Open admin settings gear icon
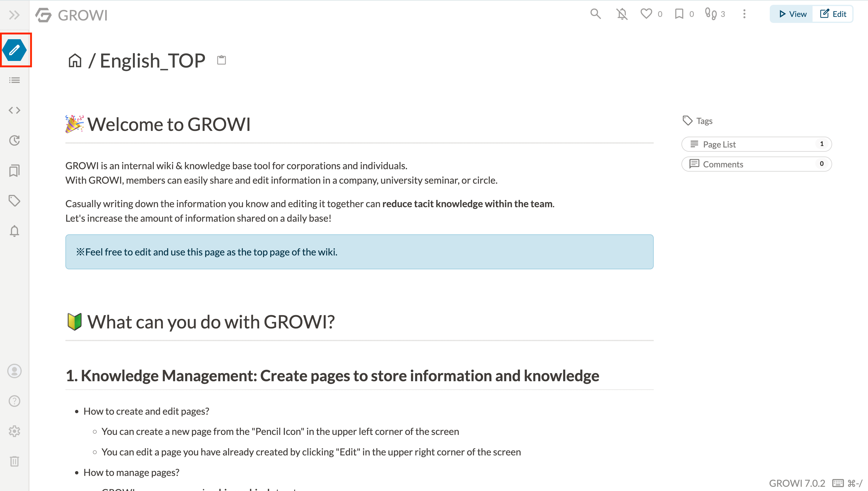This screenshot has height=491, width=868. pos(14,431)
